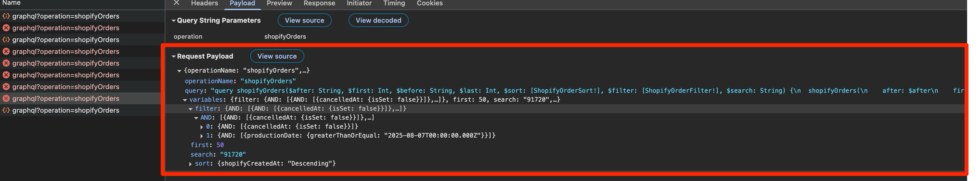Screen dimensions: 980x181
Task: Expand the sort object node
Action: [191, 164]
